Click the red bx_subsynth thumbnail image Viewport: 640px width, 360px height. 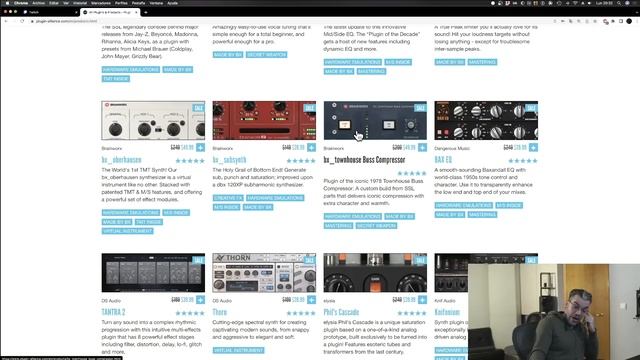[264, 120]
